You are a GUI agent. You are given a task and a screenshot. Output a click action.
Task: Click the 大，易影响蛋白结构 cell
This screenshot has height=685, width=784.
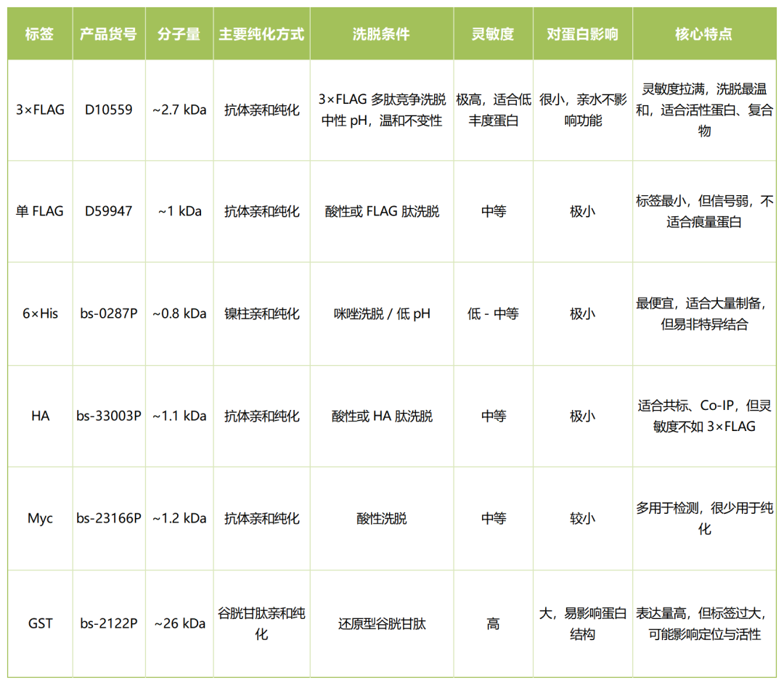(583, 623)
